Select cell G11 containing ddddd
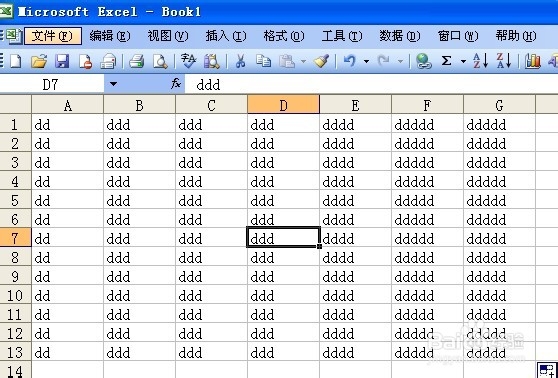 point(499,313)
